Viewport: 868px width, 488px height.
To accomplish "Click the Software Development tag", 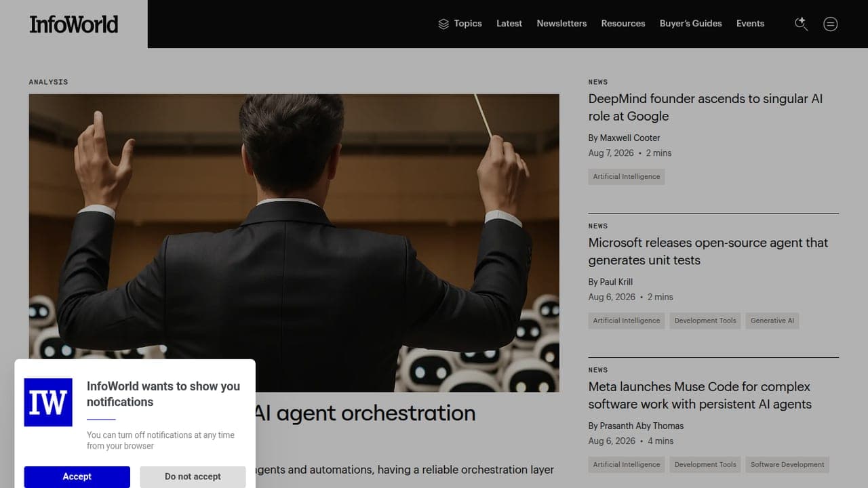I will (787, 465).
